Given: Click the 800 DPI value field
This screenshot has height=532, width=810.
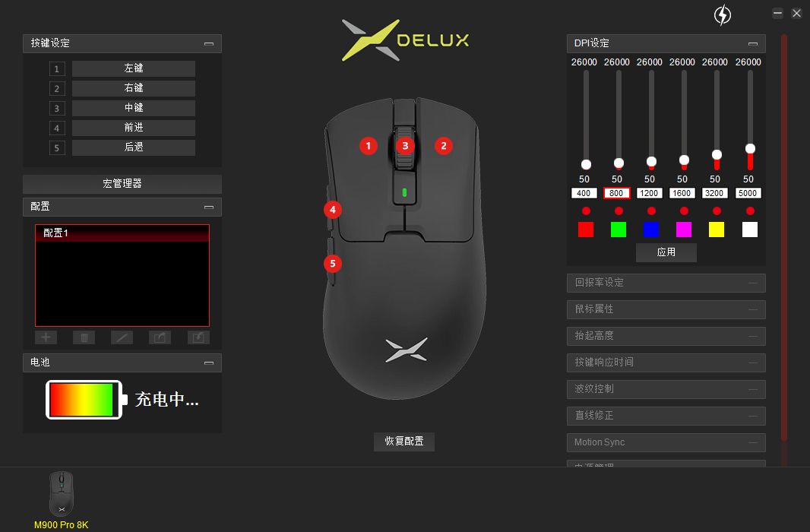Looking at the screenshot, I should tap(617, 193).
